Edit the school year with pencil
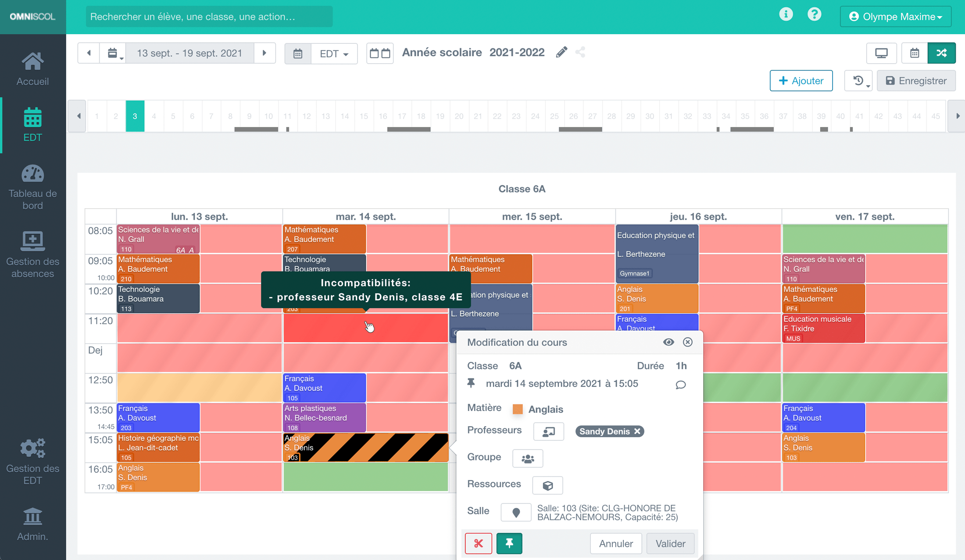 click(x=561, y=53)
